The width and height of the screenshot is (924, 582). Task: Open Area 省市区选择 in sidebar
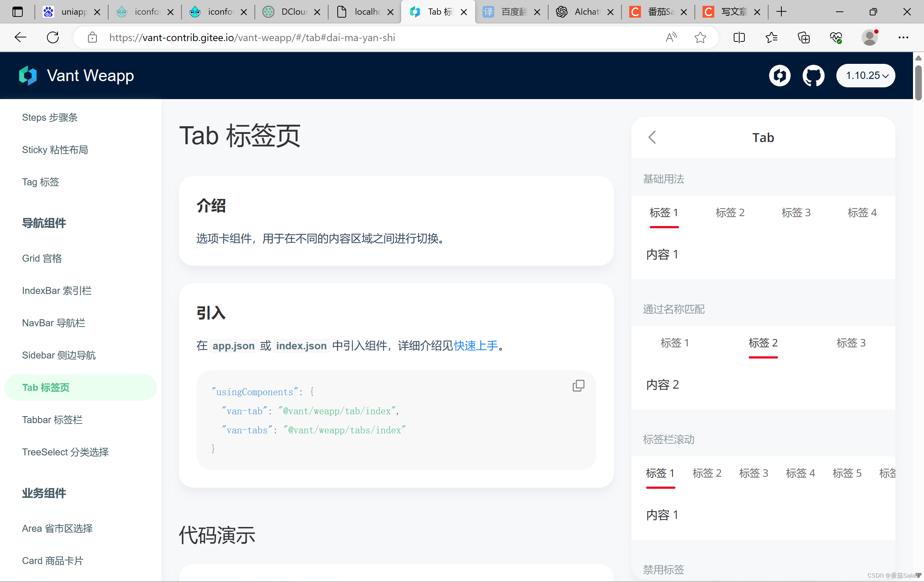(x=57, y=528)
